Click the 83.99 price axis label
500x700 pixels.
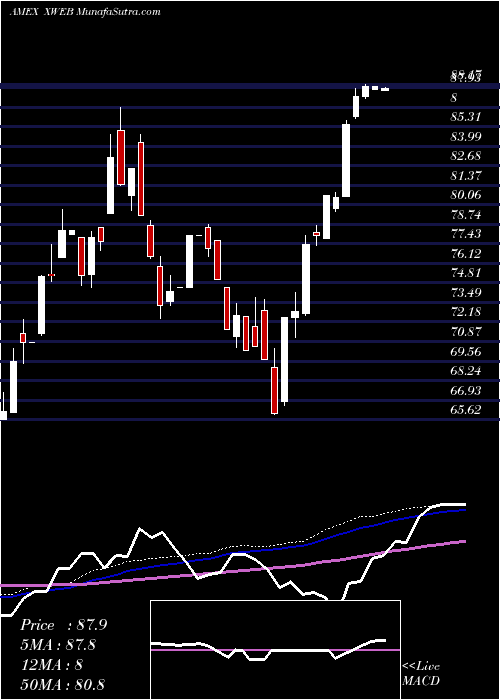click(466, 137)
